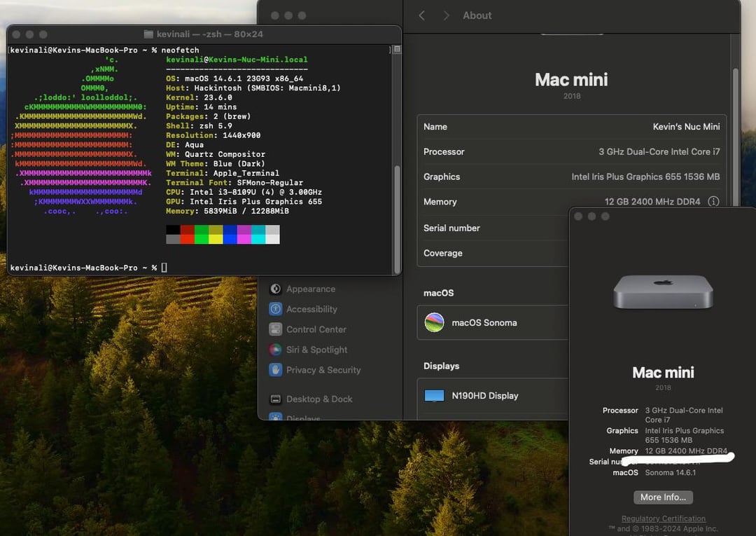Viewport: 756px width, 536px height.
Task: Select the Desktop & Dock icon
Action: pos(276,399)
